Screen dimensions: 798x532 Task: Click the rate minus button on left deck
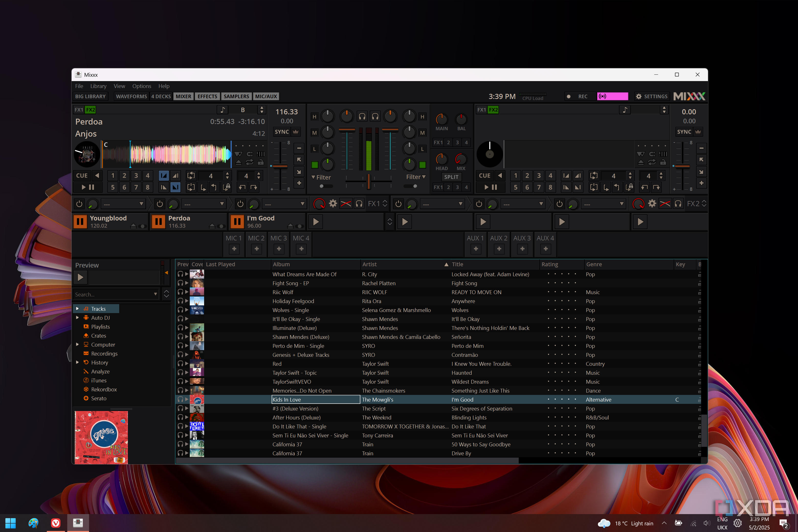point(299,148)
